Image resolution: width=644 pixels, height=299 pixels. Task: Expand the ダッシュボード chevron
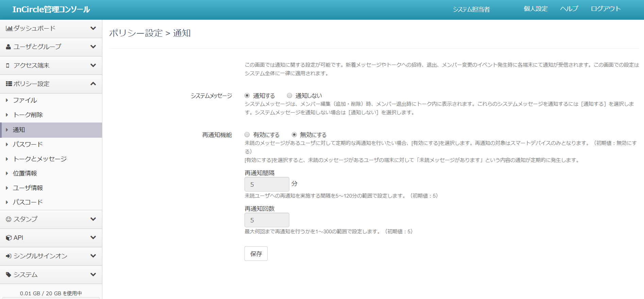[x=93, y=29]
